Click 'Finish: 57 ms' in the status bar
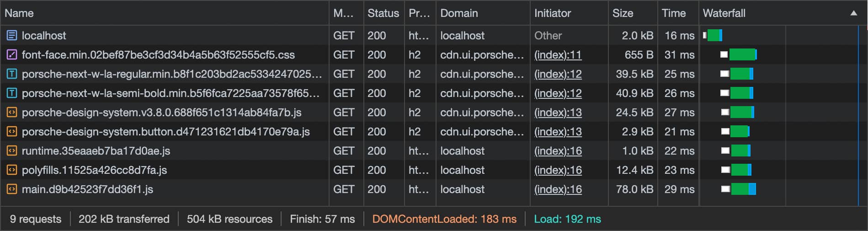 (322, 219)
